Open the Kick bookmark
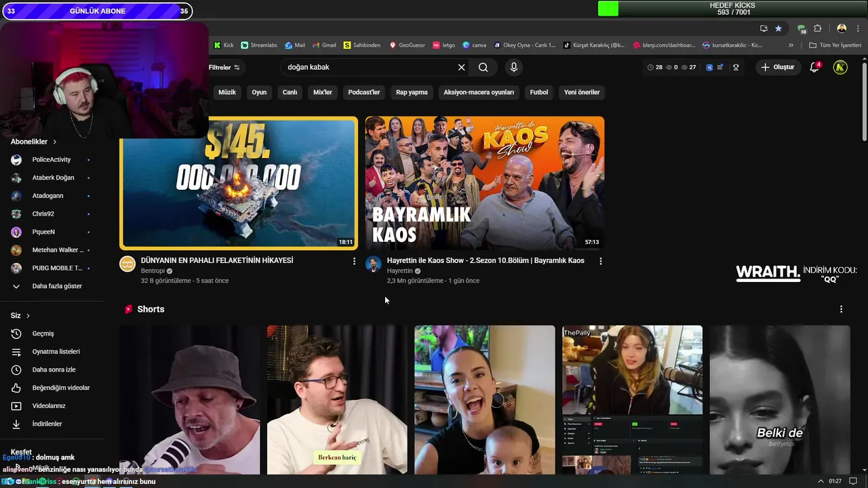This screenshot has height=488, width=868. coord(224,45)
